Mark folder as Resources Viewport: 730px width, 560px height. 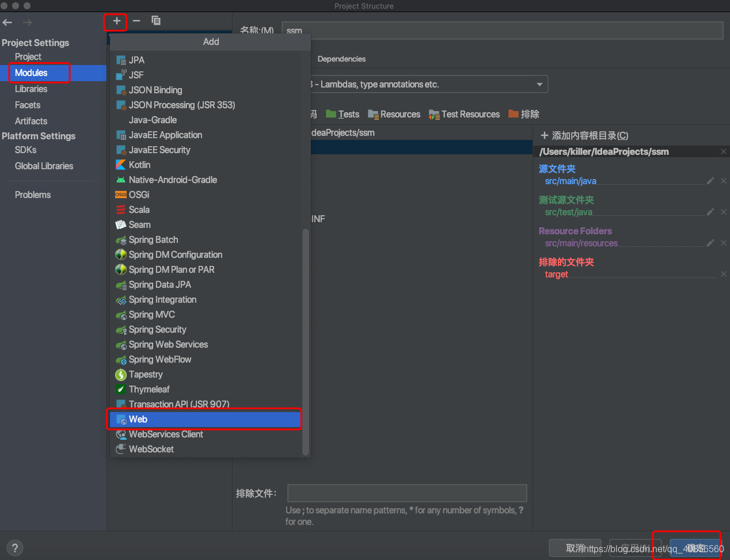[x=394, y=114]
